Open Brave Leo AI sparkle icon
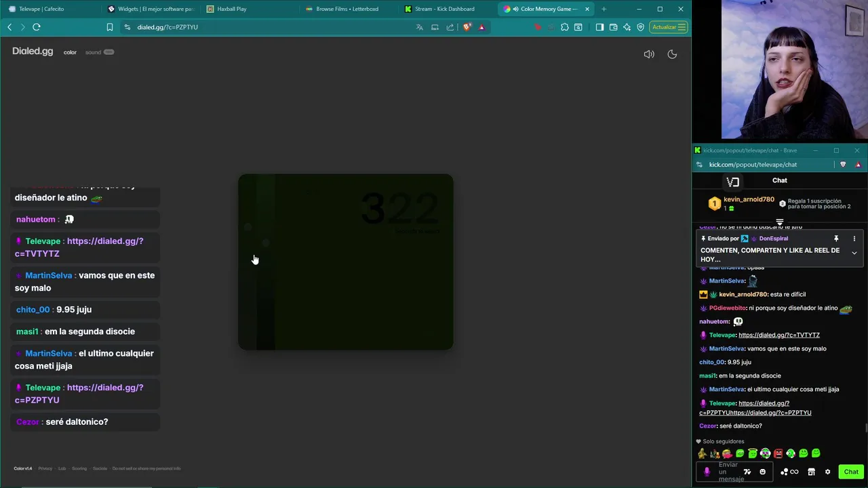Image resolution: width=868 pixels, height=488 pixels. coord(627,27)
